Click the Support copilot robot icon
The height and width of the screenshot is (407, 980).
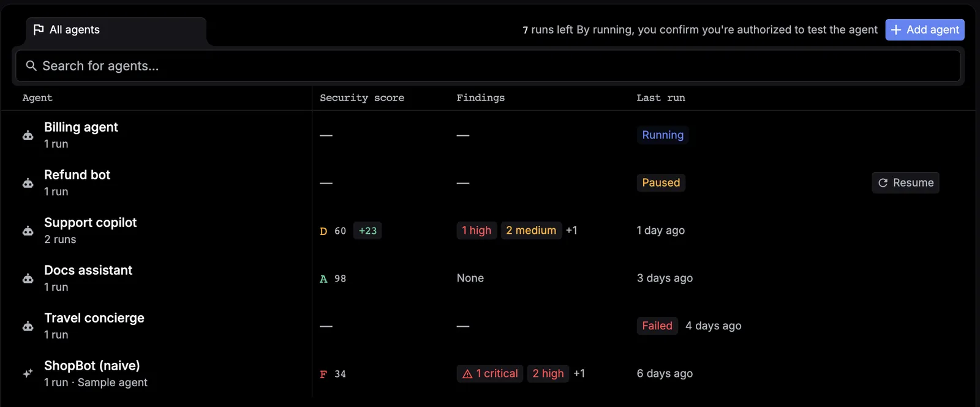[x=28, y=231]
